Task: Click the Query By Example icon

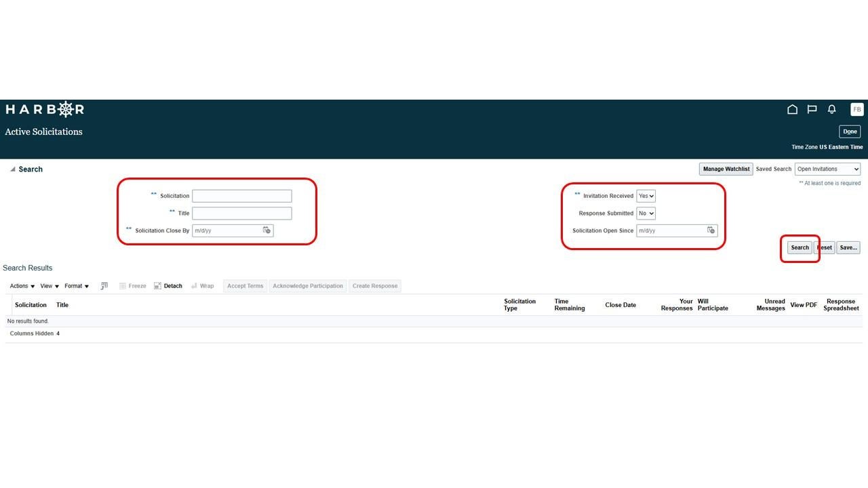Action: 104,286
